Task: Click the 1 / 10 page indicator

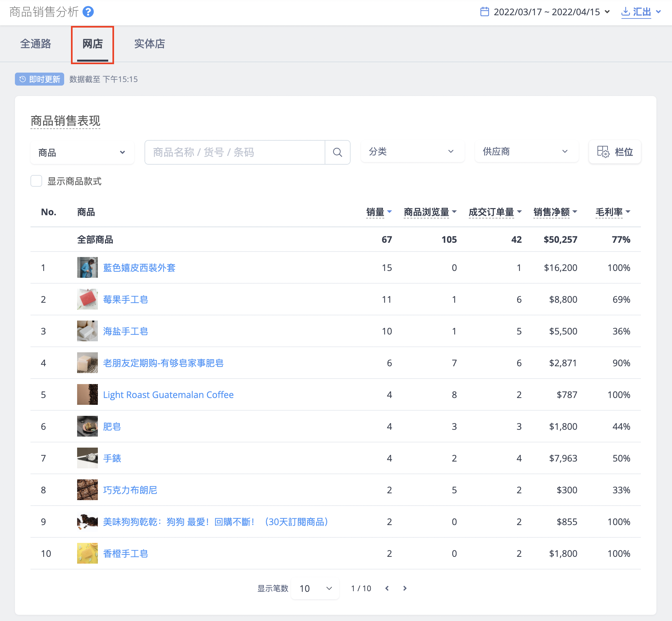Action: click(361, 588)
